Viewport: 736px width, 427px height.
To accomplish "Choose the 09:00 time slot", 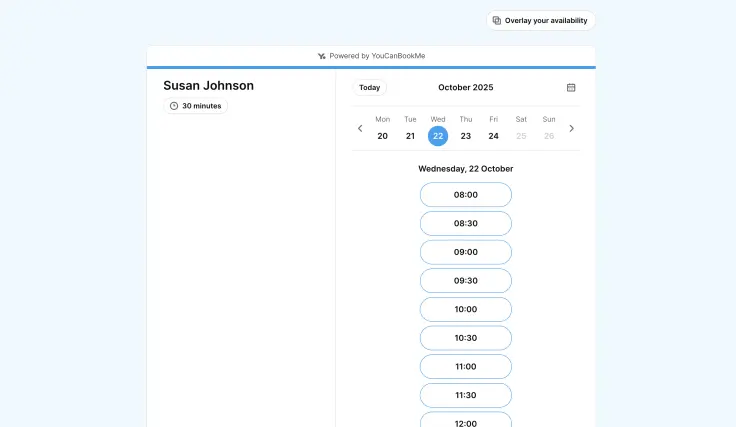I will [465, 252].
